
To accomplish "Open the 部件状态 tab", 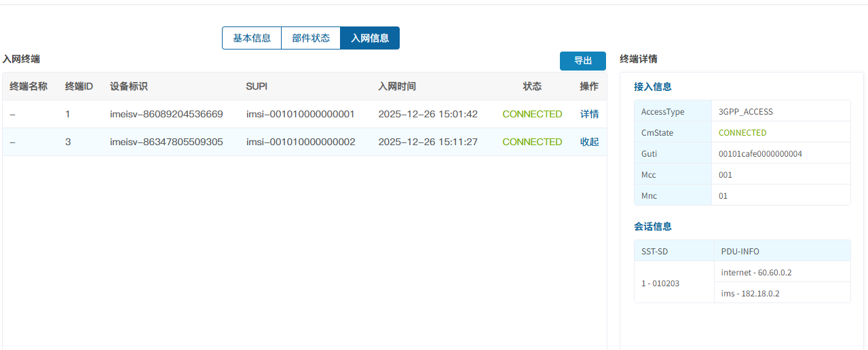I will coord(311,38).
